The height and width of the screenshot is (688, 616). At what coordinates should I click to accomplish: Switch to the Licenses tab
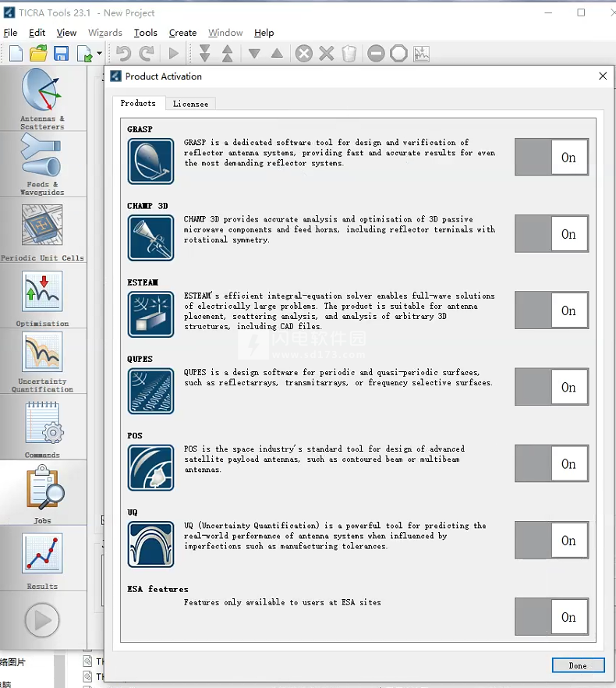[x=190, y=104]
